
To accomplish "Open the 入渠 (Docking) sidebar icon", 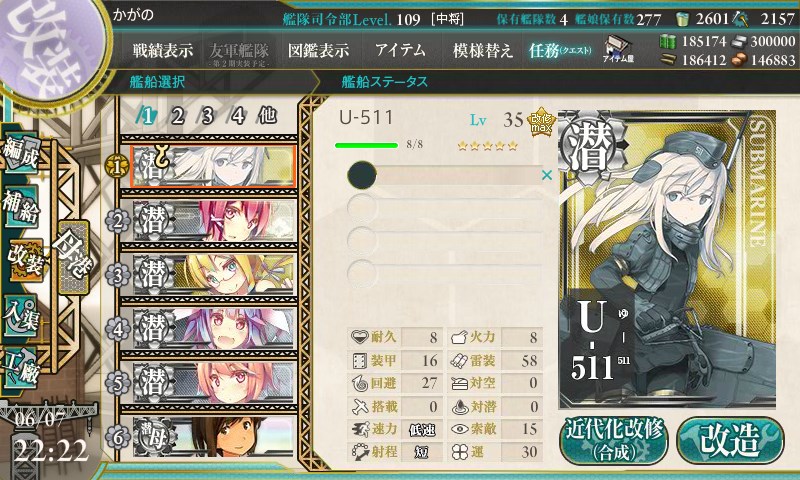I will [x=20, y=315].
